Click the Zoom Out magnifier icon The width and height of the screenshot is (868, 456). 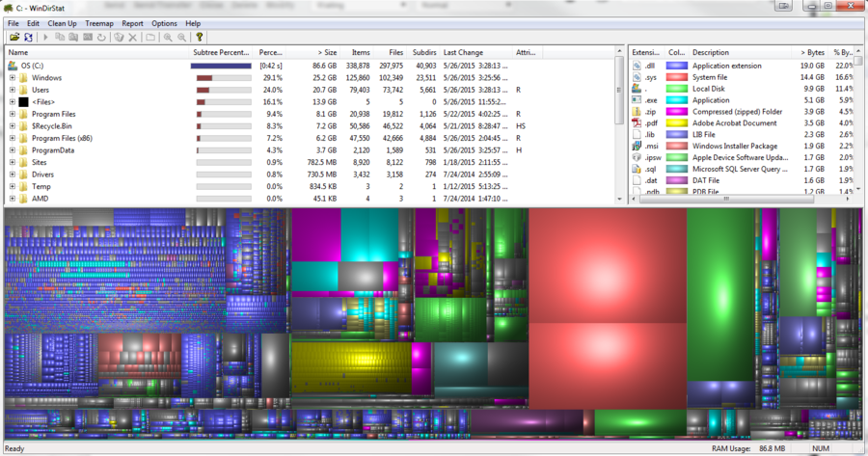click(x=181, y=38)
